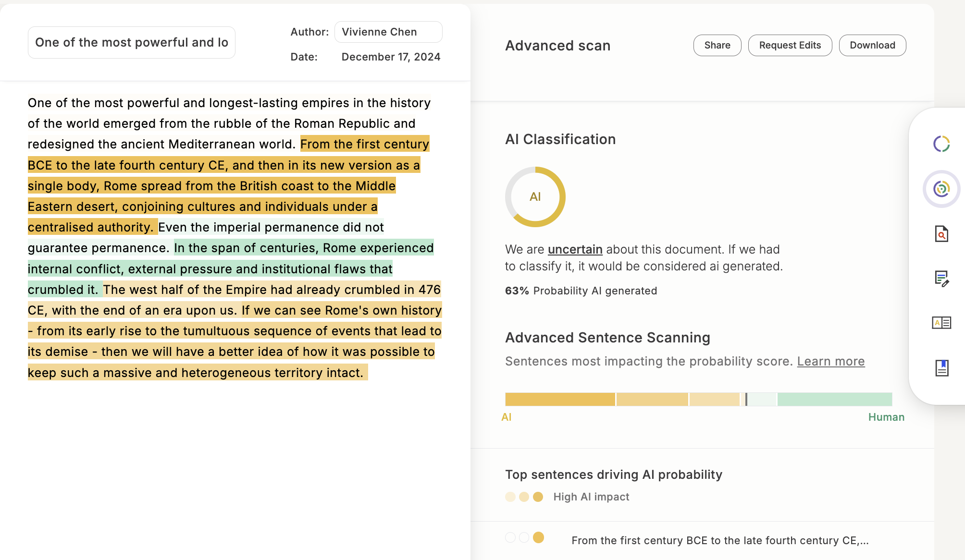Expand top sentence 'From the first century BCE'
This screenshot has width=965, height=560.
719,540
